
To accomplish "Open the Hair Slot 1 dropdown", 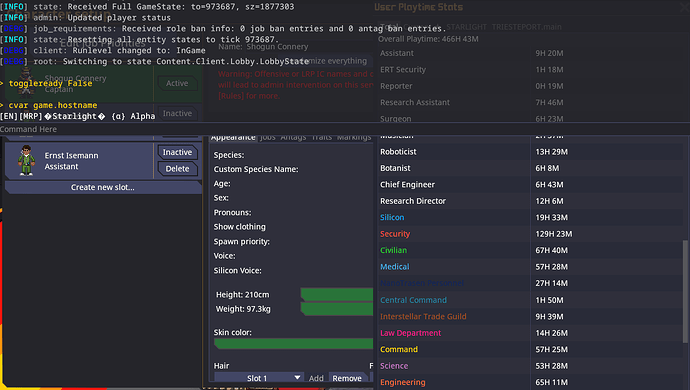I will [258, 378].
